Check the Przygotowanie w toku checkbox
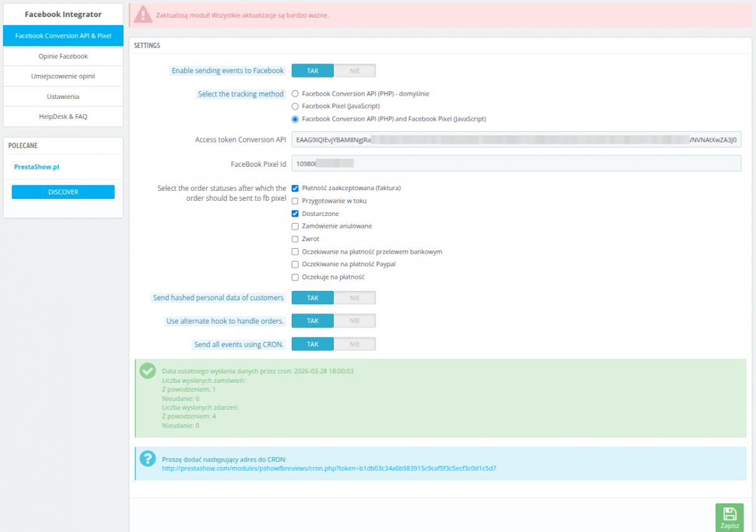The height and width of the screenshot is (532, 756). [x=295, y=201]
